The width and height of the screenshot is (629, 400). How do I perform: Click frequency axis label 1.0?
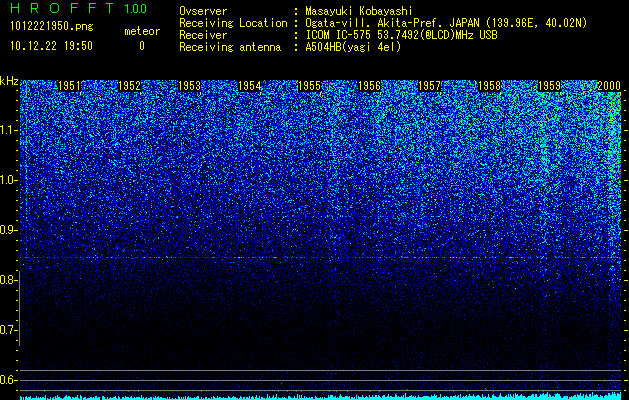[x=8, y=181]
